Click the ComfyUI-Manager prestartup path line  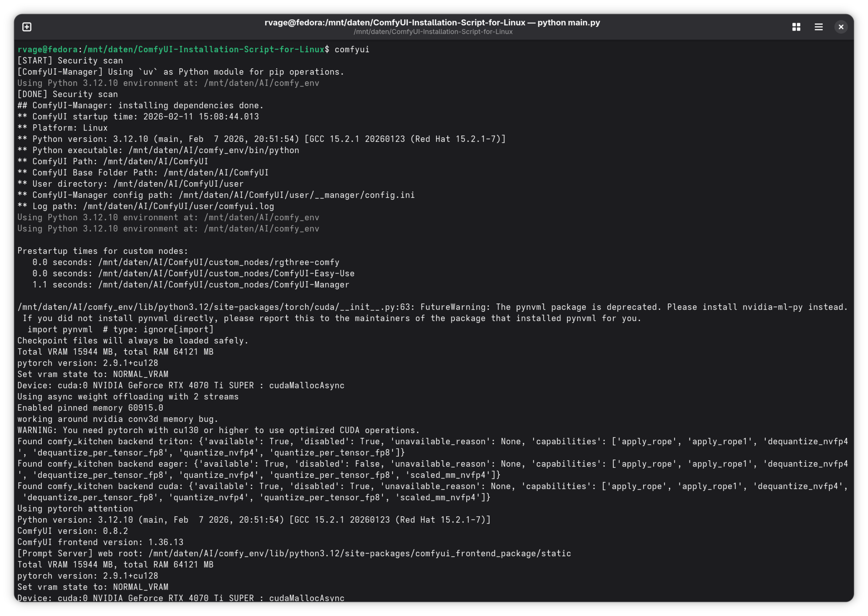click(x=191, y=285)
